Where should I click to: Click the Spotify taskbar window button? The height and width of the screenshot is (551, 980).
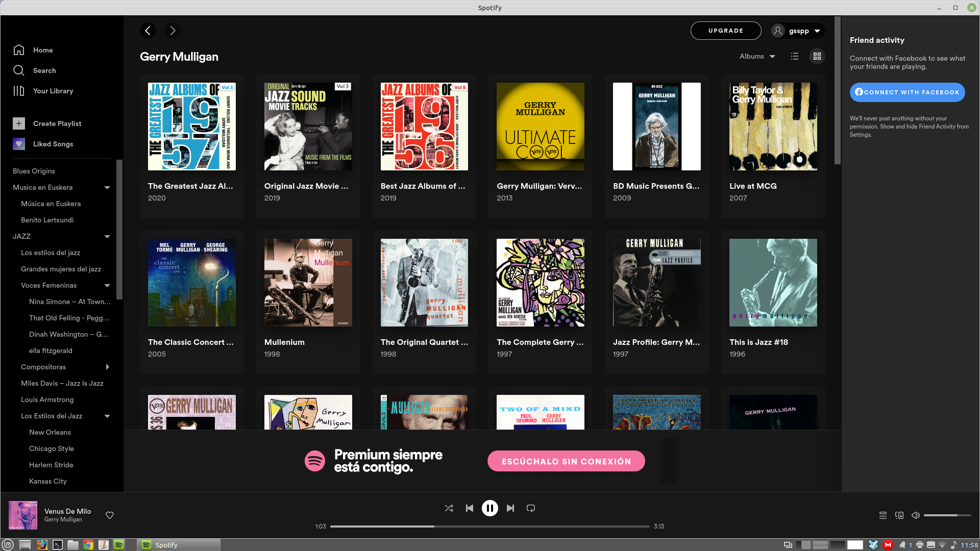tap(179, 545)
